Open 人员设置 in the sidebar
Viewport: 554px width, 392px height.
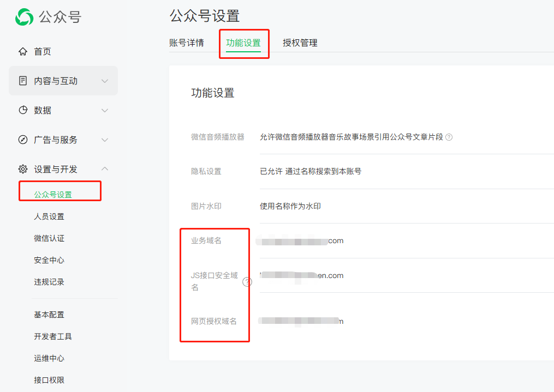[49, 216]
